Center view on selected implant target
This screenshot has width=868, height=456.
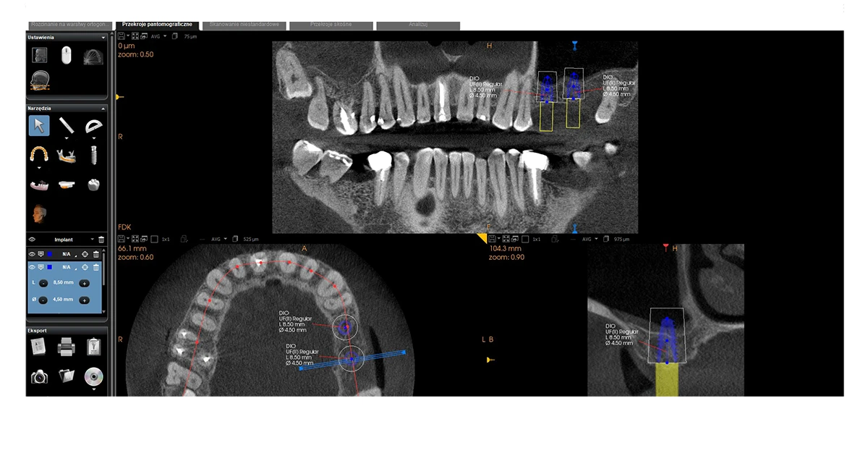pos(85,267)
